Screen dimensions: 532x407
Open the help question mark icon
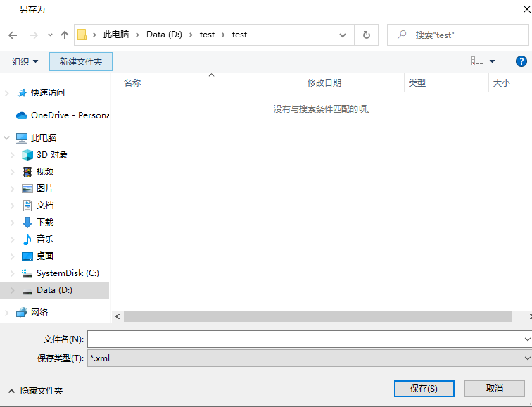tap(521, 61)
